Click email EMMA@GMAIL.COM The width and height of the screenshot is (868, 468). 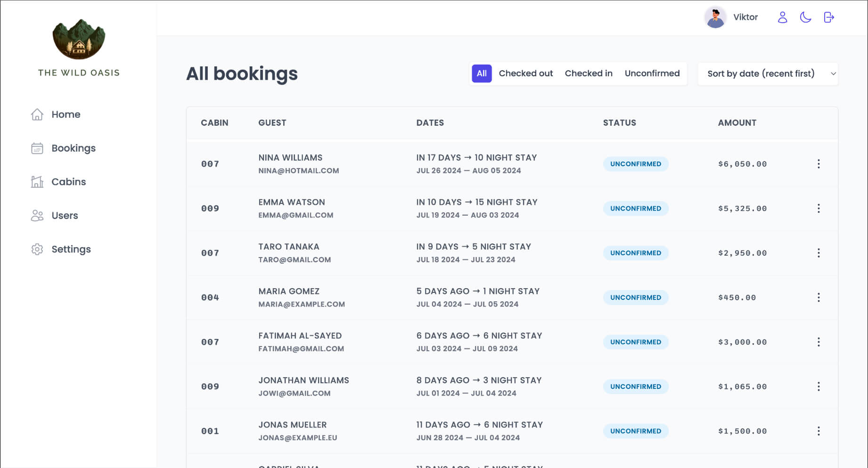(x=296, y=215)
